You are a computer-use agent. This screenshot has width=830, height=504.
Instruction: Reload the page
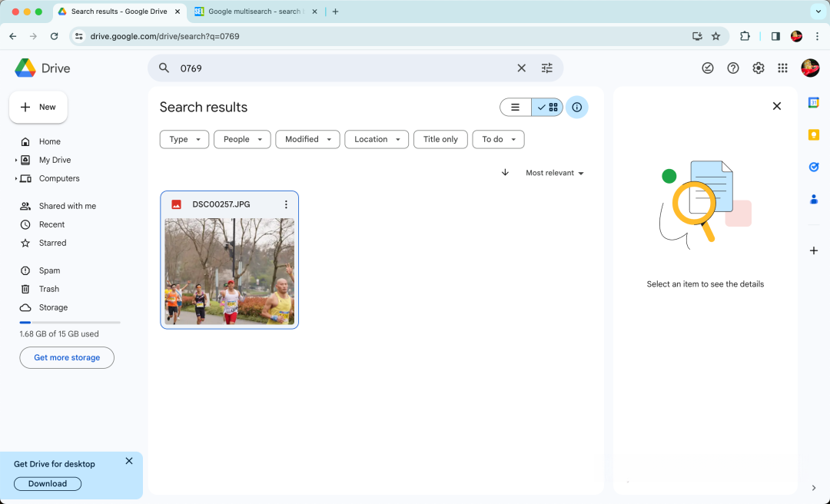click(54, 36)
